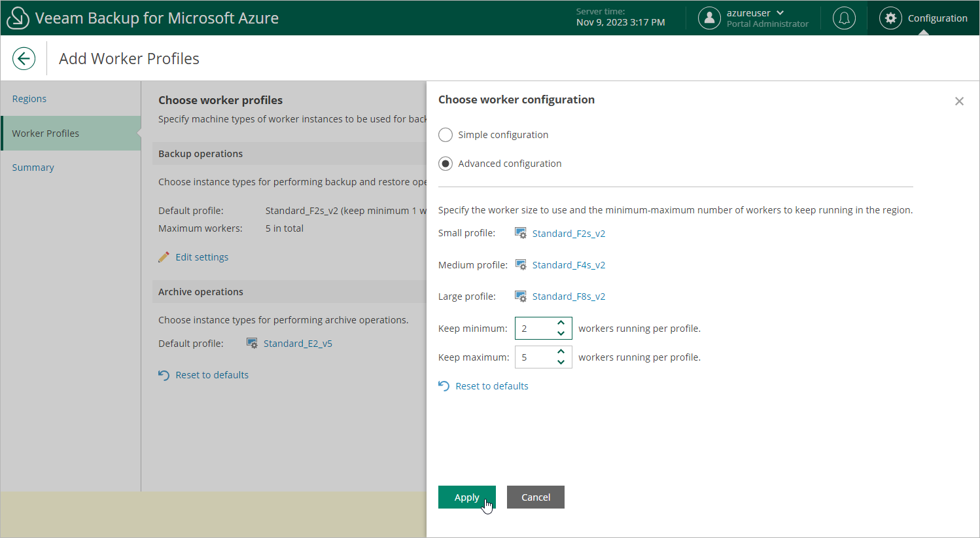Viewport: 980px width, 538px height.
Task: Close the worker configuration panel
Action: coord(959,101)
